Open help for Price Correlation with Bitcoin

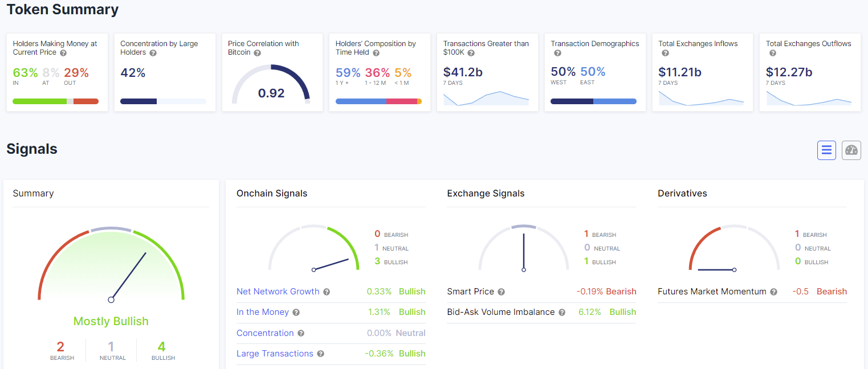coord(258,54)
